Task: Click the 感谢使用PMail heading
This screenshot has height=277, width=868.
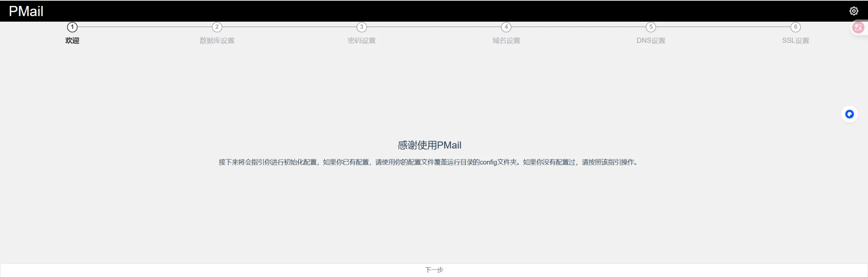Action: (x=429, y=145)
